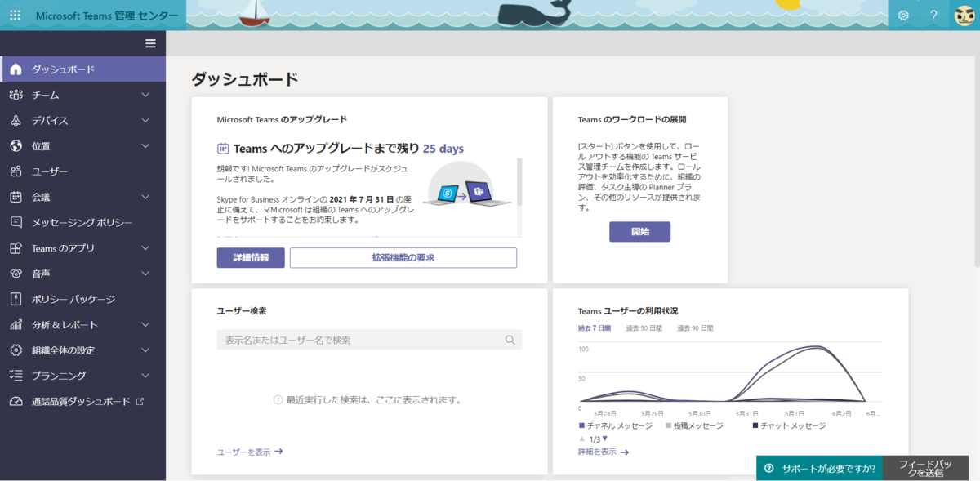The image size is (980, 481).
Task: Click サポートが必要ですか? button
Action: [819, 469]
